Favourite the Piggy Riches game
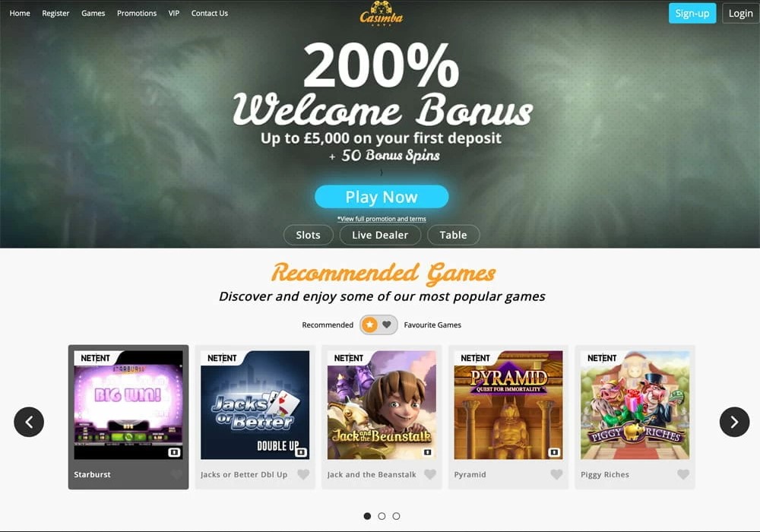Viewport: 760px width, 532px height. [x=683, y=474]
